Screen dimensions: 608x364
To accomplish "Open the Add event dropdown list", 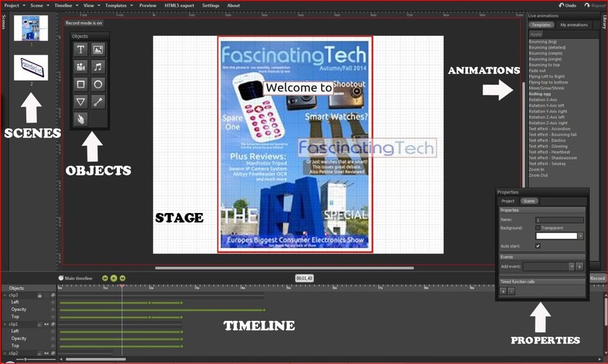I will (x=571, y=267).
